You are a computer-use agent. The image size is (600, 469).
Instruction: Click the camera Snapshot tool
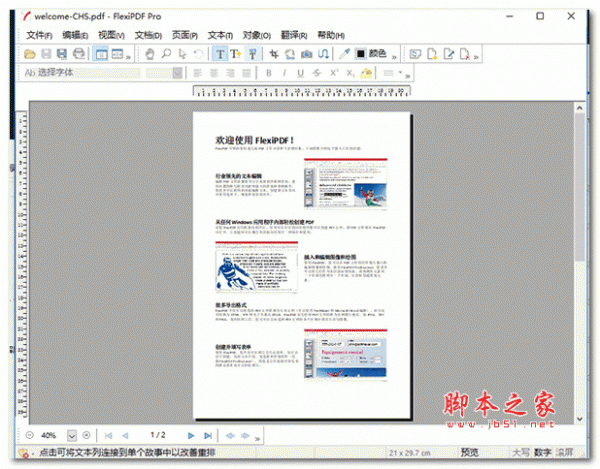(x=307, y=54)
